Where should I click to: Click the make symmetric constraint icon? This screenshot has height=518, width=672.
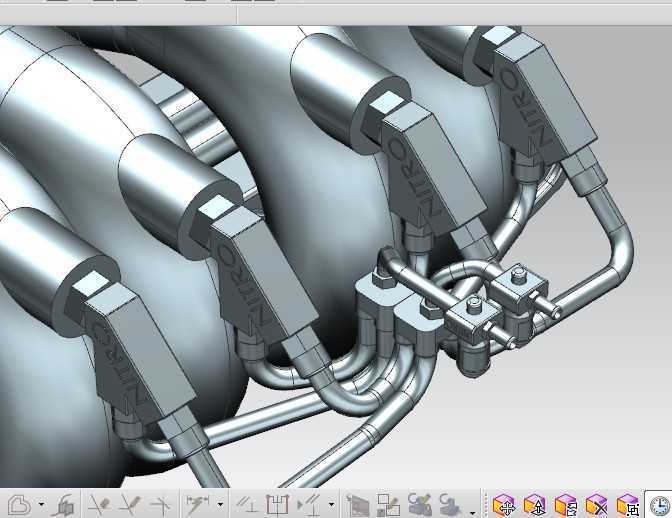click(x=277, y=505)
